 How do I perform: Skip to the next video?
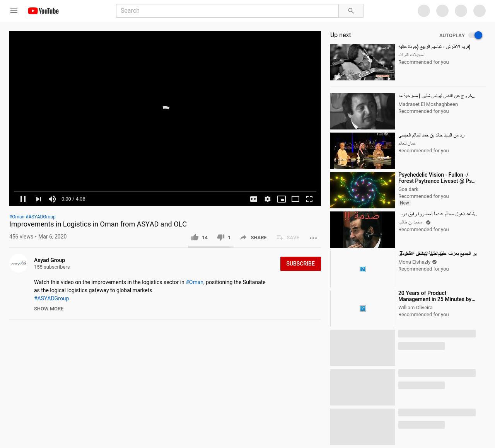click(38, 199)
